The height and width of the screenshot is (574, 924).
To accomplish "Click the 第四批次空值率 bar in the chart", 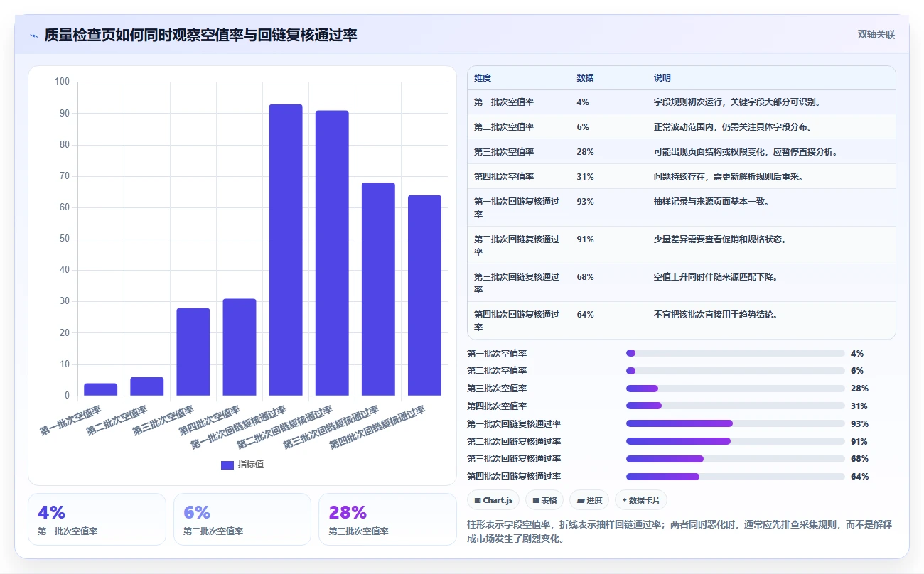I will click(x=240, y=347).
